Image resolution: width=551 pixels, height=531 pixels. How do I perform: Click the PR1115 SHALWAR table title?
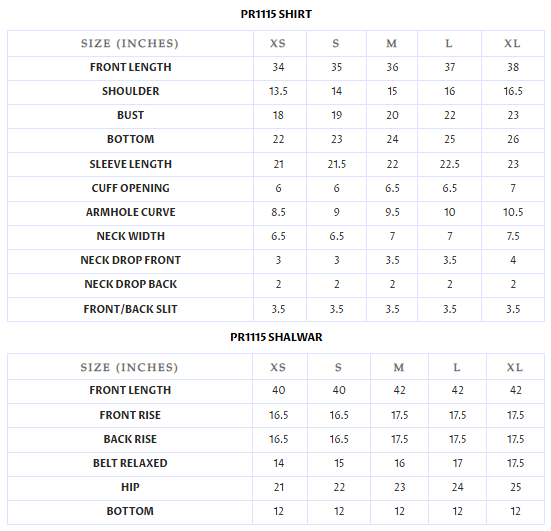[x=276, y=337]
